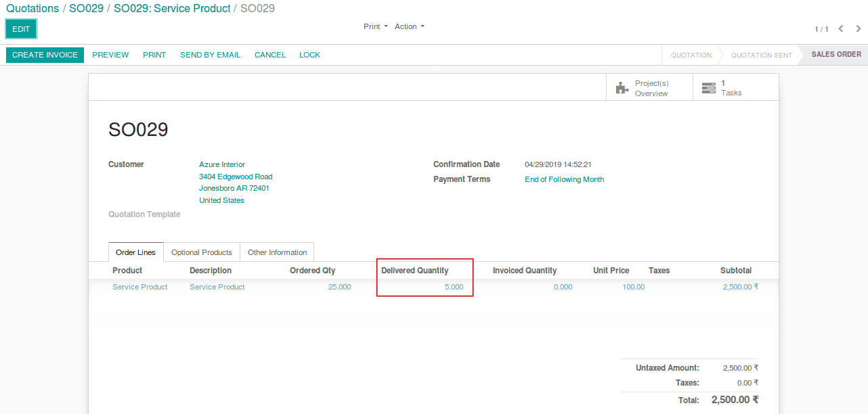Viewport: 868px width, 414px height.
Task: Click the Project(s) Overview puzzle icon
Action: coord(622,88)
